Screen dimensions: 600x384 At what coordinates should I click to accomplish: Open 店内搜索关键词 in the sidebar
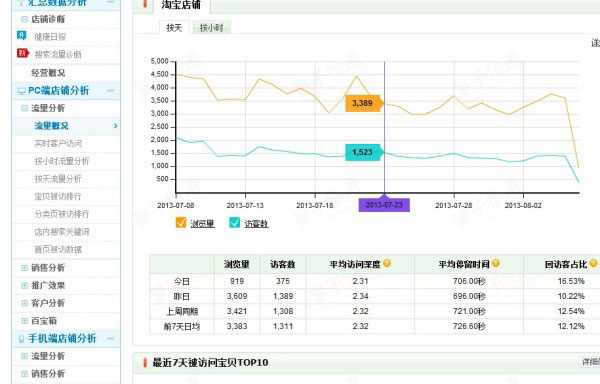pos(62,231)
